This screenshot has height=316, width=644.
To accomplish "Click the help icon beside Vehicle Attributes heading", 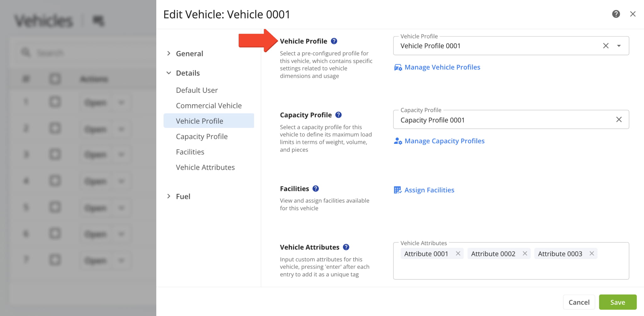I will click(346, 247).
